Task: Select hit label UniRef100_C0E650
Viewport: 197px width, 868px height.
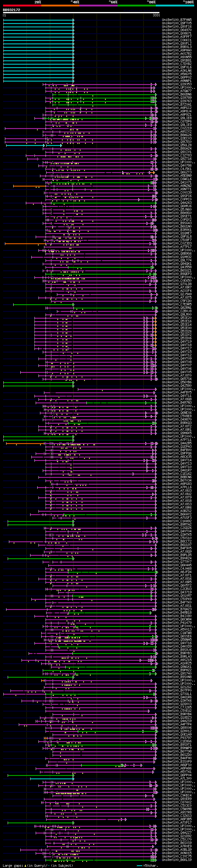Action: [x=177, y=281]
